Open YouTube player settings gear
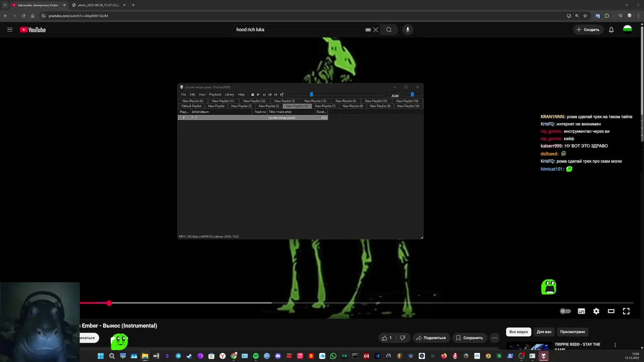 pyautogui.click(x=596, y=311)
